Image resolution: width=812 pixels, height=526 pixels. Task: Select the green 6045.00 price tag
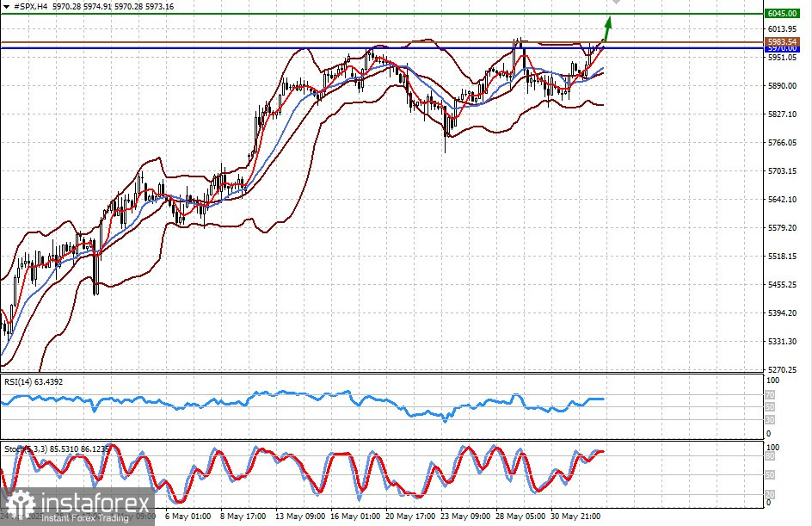click(x=782, y=14)
